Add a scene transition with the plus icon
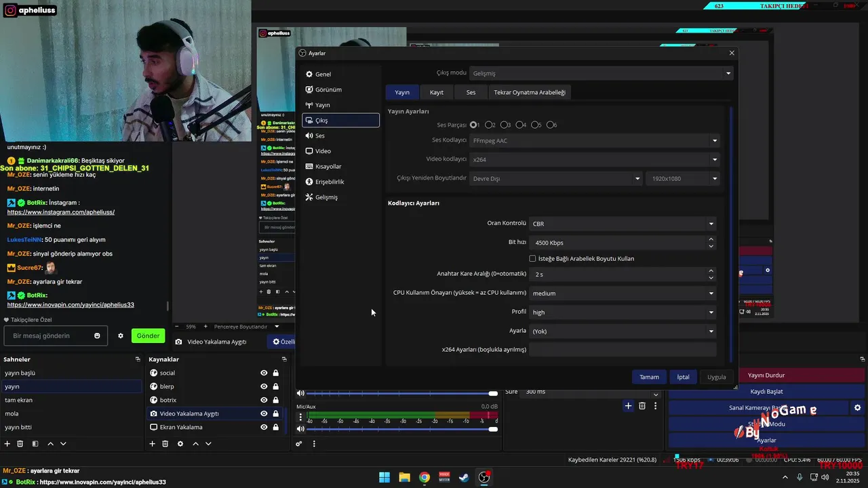868x488 pixels. [x=628, y=406]
